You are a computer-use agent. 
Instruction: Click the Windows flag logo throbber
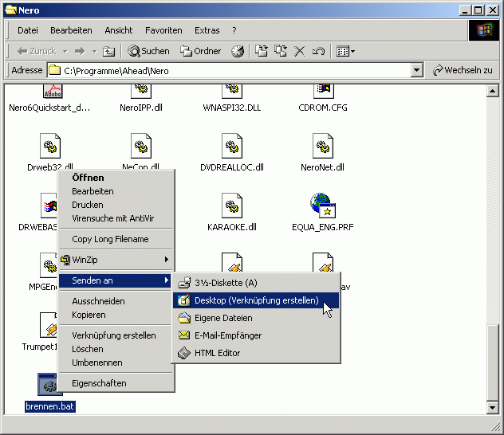coord(484,30)
